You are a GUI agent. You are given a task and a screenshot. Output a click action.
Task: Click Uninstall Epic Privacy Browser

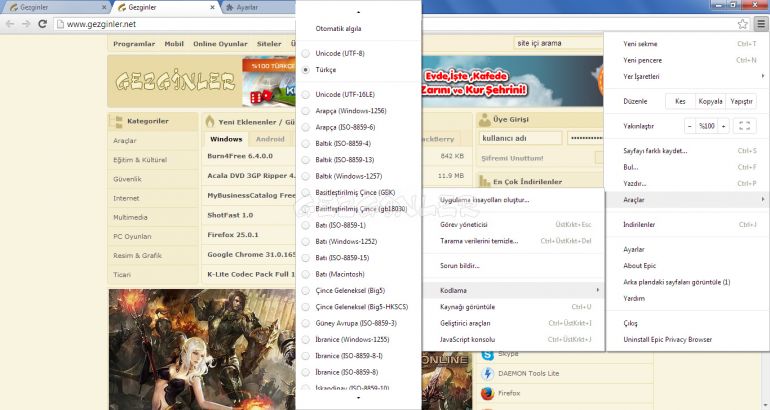pos(688,339)
